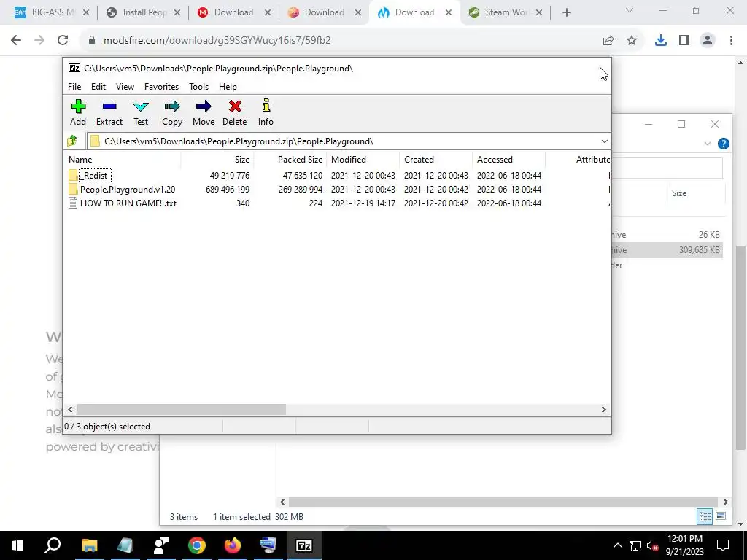Select the _Redist folder icon
Image resolution: width=747 pixels, height=560 pixels.
pyautogui.click(x=72, y=175)
